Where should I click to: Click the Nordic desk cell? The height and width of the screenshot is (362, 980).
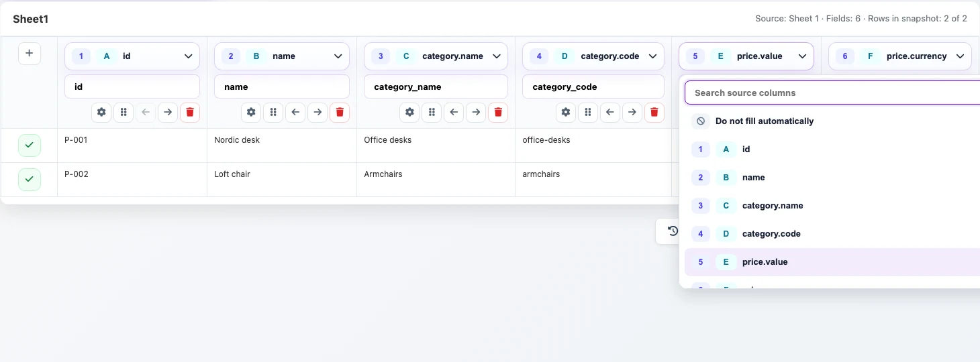pos(282,145)
